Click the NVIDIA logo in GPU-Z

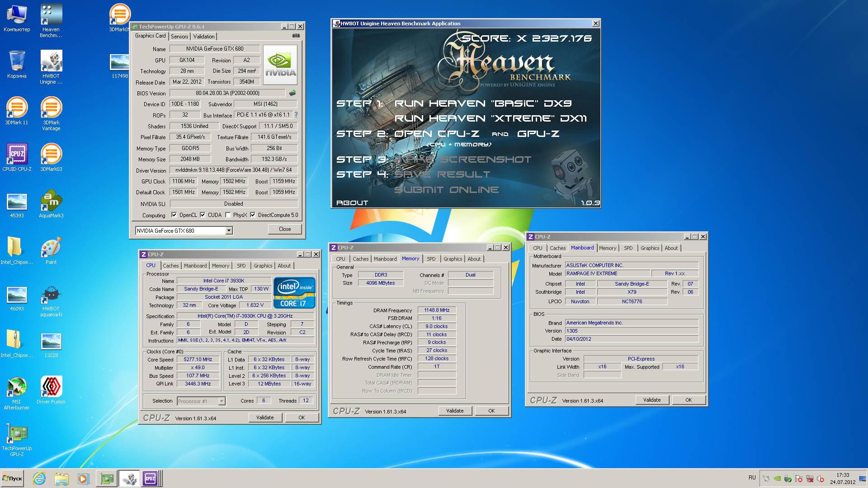pyautogui.click(x=280, y=65)
